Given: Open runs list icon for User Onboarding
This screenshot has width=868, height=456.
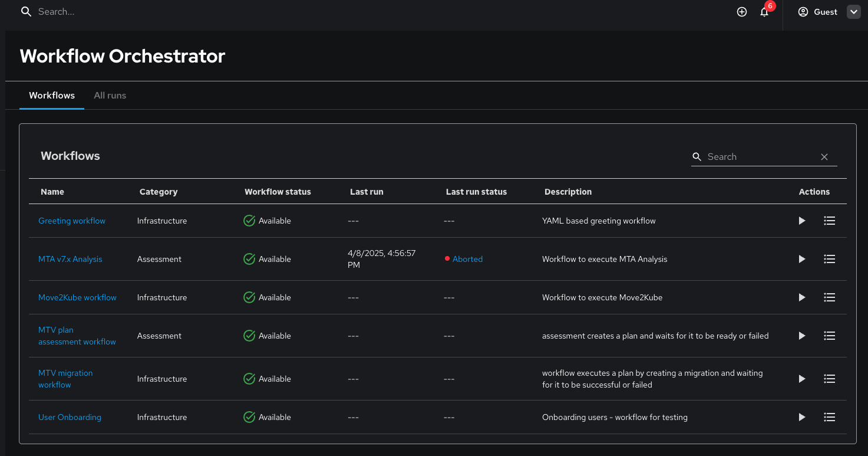Looking at the screenshot, I should [x=829, y=417].
